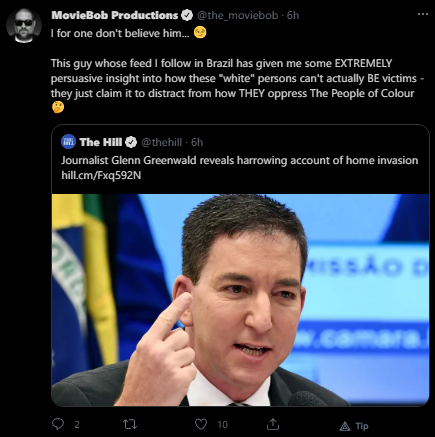Click the quoted tweet headline text
This screenshot has width=435, height=437.
point(240,160)
